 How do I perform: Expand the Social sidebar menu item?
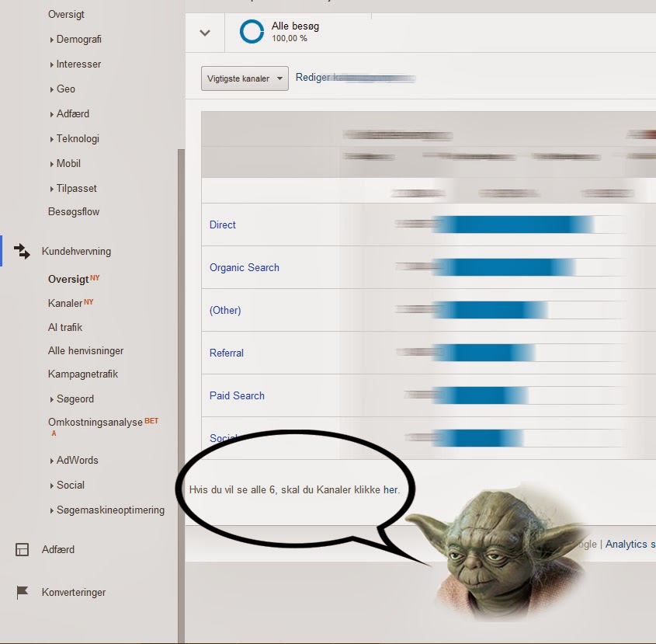pos(68,485)
